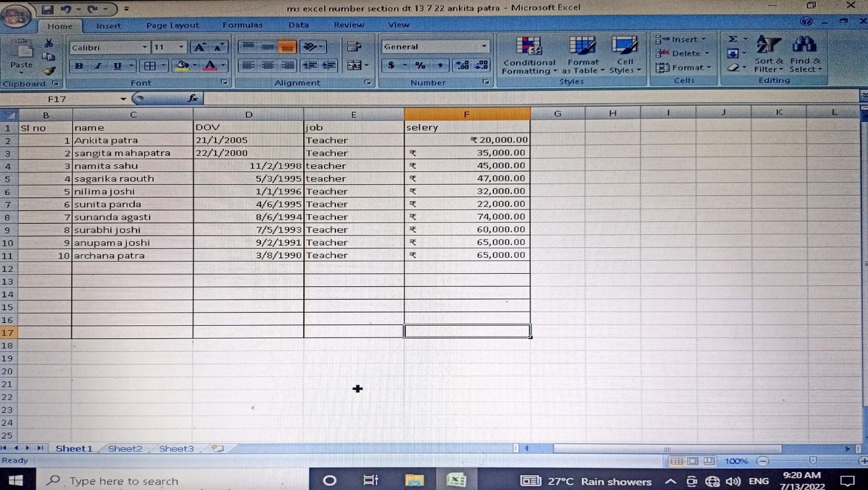This screenshot has width=868, height=490.
Task: Click the Windows search box on taskbar
Action: 173,481
